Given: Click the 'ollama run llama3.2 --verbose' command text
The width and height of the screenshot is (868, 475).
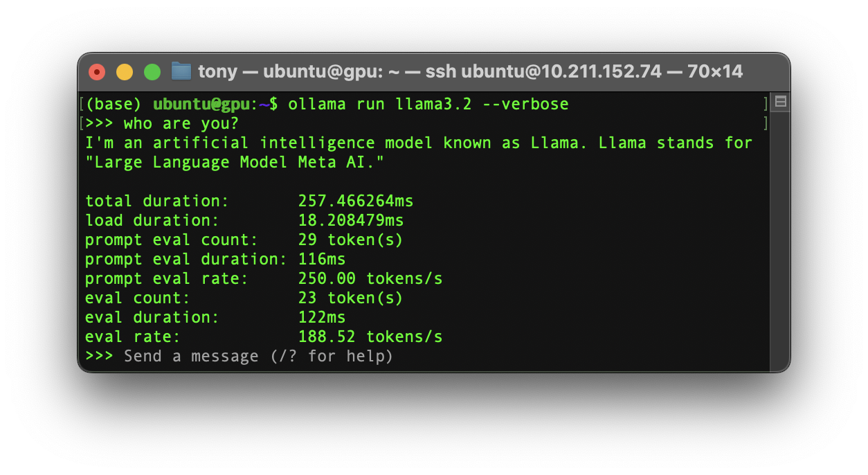Looking at the screenshot, I should (428, 105).
